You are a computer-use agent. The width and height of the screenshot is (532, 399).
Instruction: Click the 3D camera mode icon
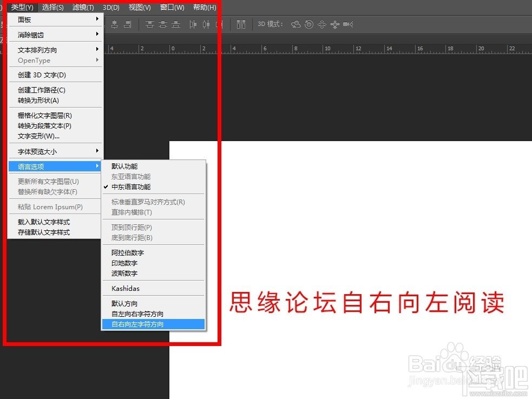click(347, 24)
